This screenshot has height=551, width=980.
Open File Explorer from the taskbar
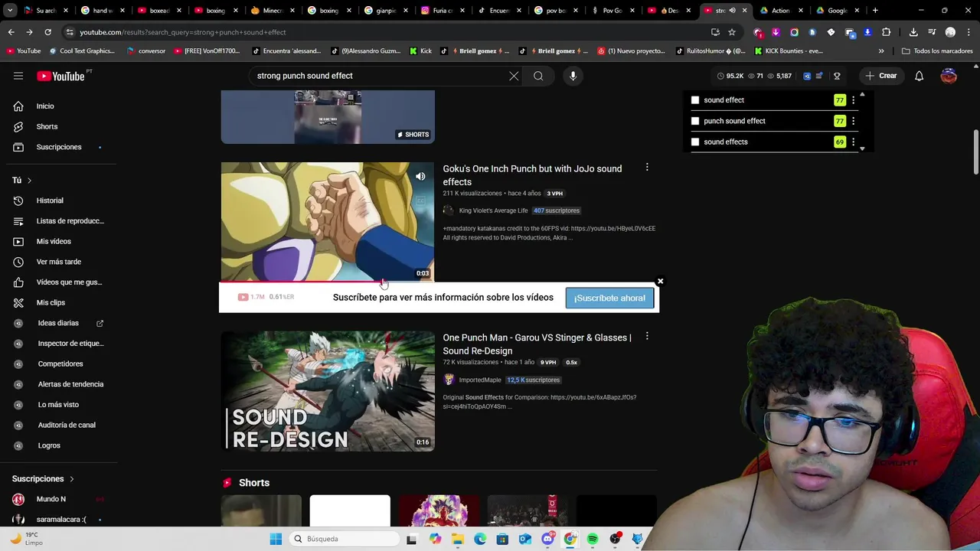[458, 539]
